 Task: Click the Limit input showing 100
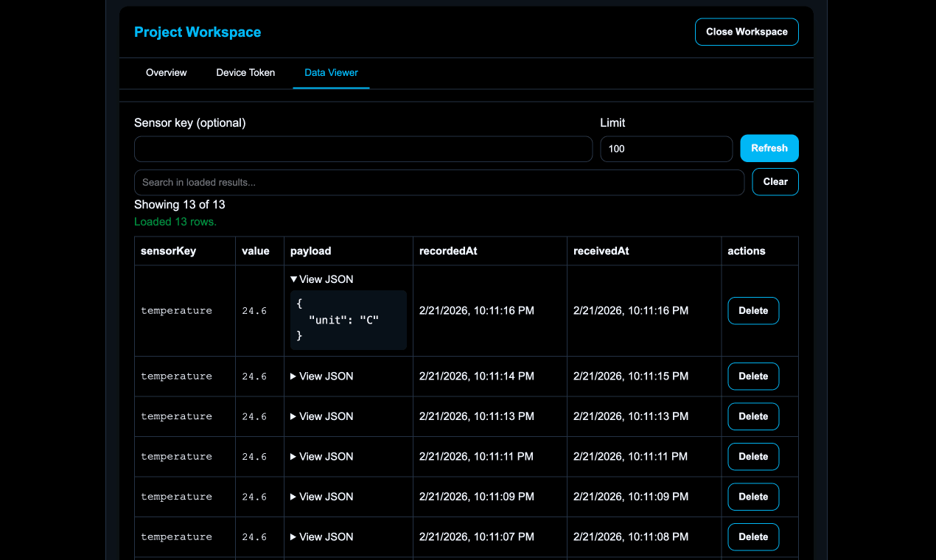click(666, 149)
